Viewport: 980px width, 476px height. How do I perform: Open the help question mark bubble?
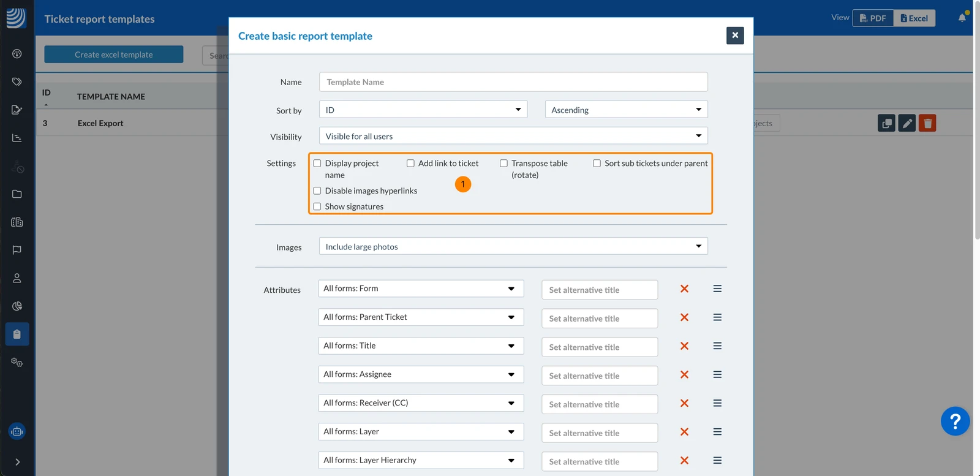coord(955,421)
